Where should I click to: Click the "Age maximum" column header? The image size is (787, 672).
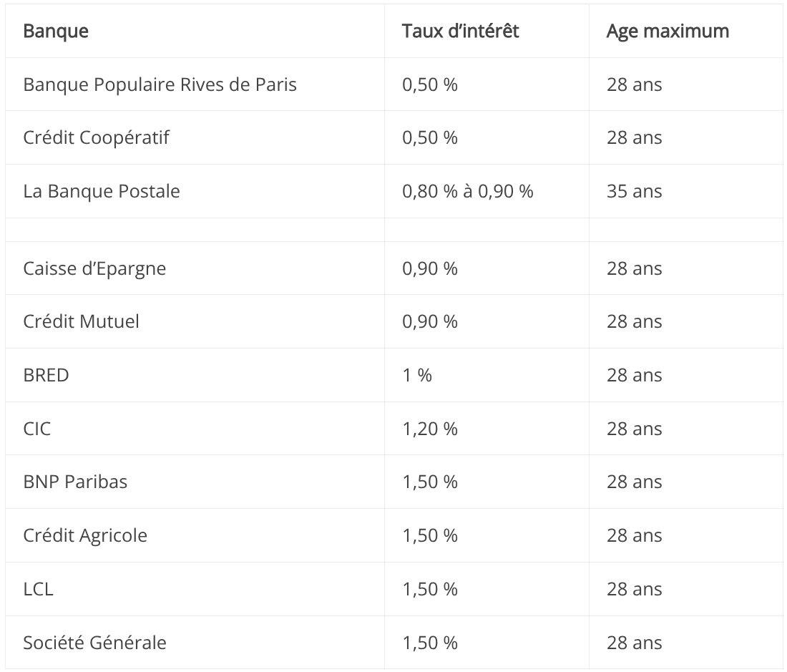(x=668, y=31)
